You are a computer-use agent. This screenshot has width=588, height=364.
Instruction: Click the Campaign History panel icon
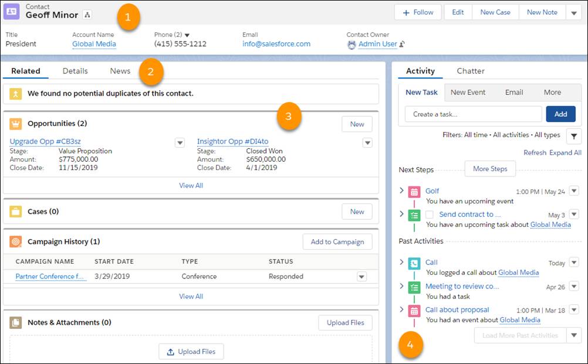coord(16,241)
